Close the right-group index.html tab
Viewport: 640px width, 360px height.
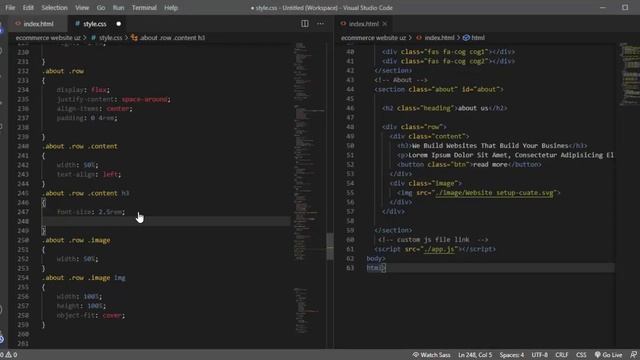tap(384, 24)
